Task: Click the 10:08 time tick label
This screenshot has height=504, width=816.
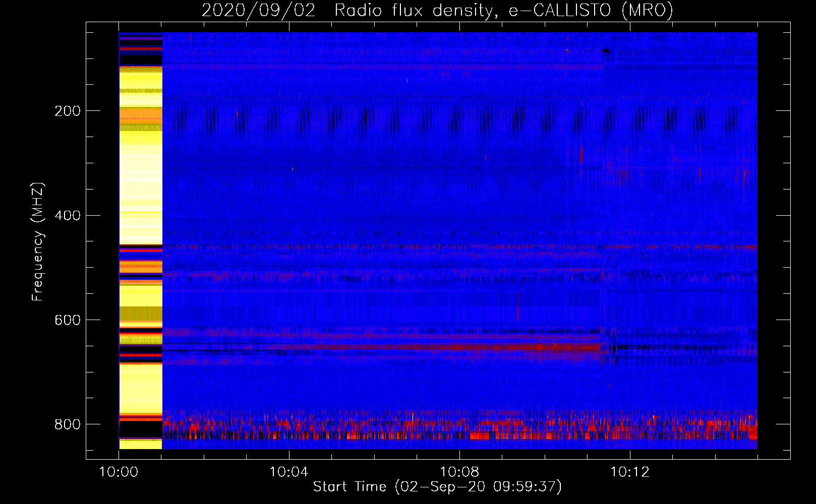Action: tap(459, 472)
